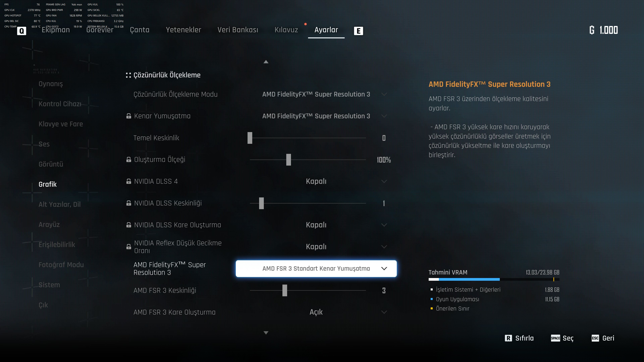Image resolution: width=644 pixels, height=362 pixels.
Task: Expand NVIDIA Reflex Düşük Gecikme Oranı dropdown
Action: [384, 247]
